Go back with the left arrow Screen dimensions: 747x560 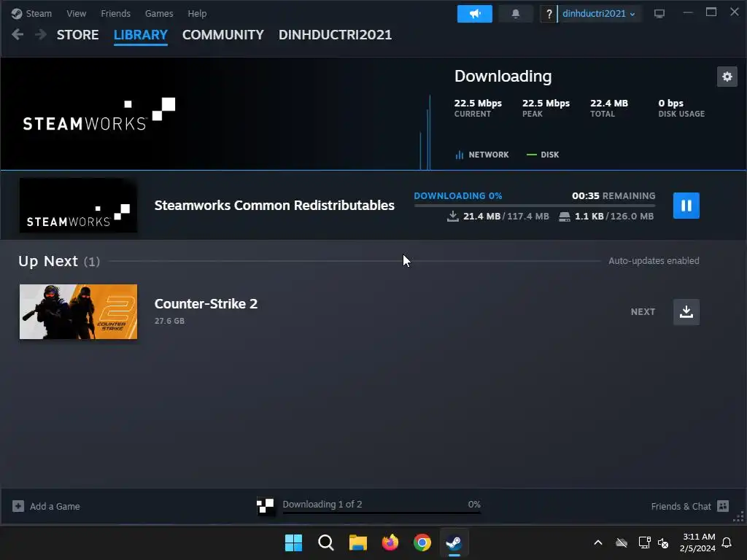(18, 34)
